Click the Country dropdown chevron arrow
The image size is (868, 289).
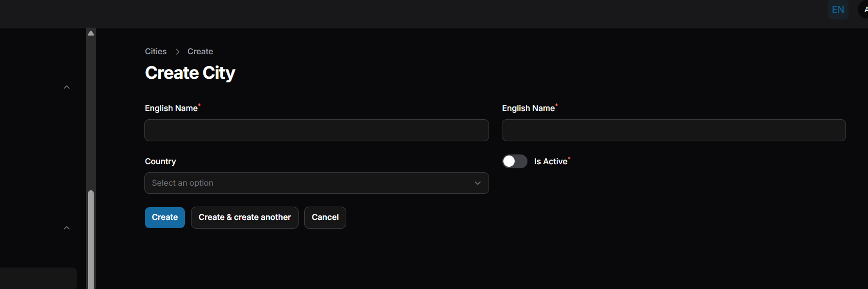[477, 183]
